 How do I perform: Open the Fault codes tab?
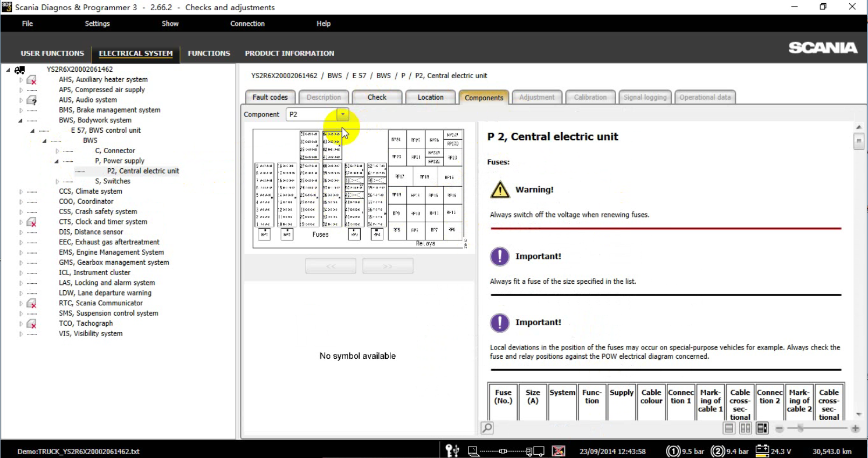tap(270, 97)
